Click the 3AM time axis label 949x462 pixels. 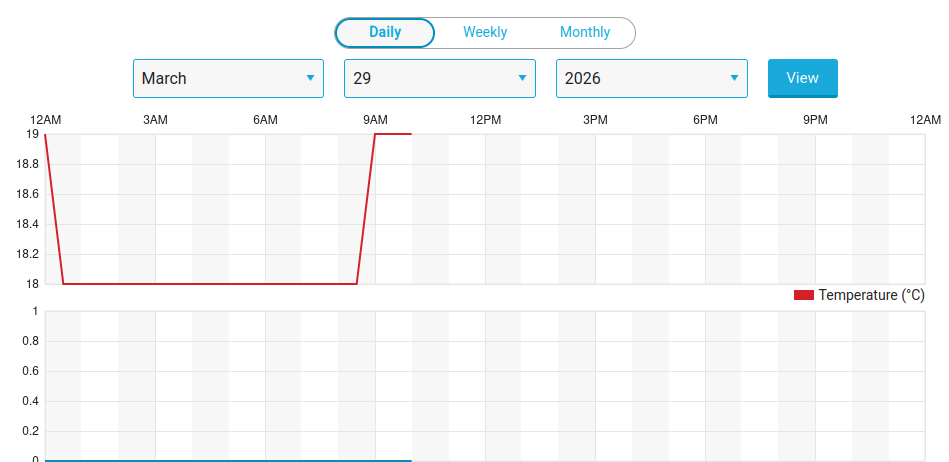pyautogui.click(x=156, y=120)
